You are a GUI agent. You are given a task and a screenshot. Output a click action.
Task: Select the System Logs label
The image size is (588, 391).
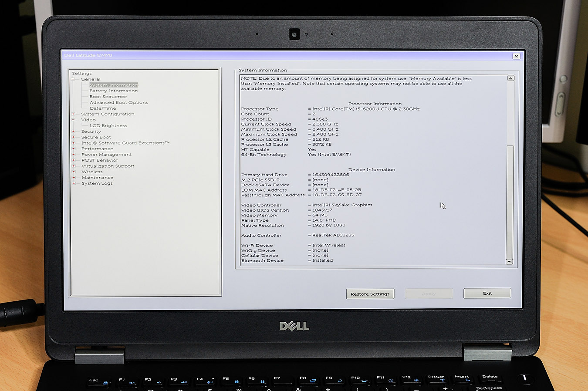click(x=97, y=183)
